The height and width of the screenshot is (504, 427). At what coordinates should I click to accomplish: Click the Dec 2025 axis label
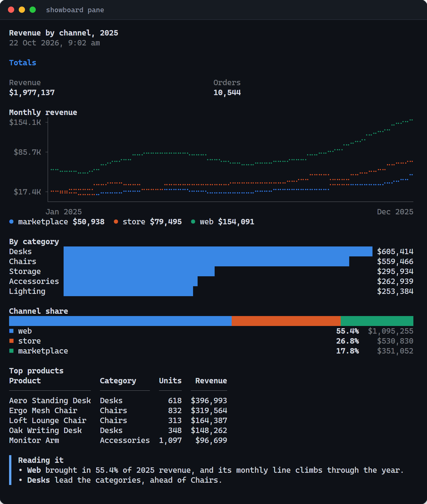click(x=395, y=212)
